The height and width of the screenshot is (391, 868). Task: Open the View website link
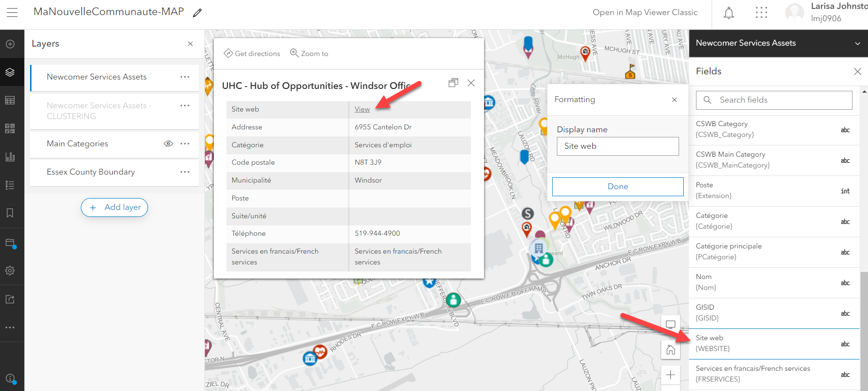[362, 109]
